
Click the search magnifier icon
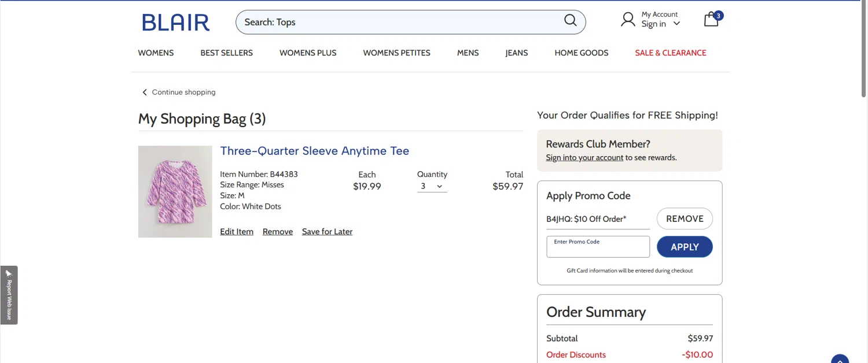570,21
